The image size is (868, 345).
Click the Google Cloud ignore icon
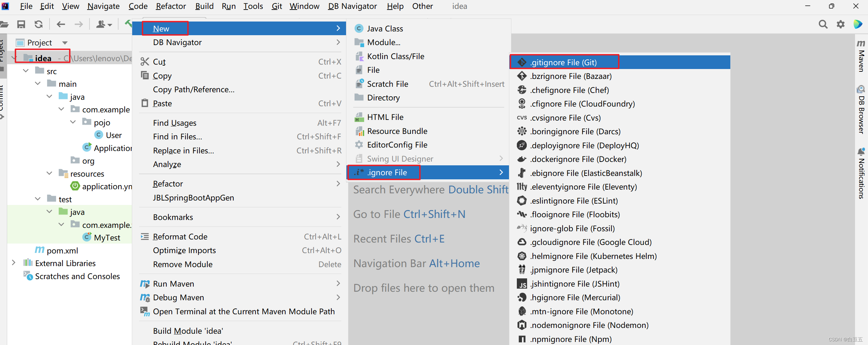[x=522, y=242]
